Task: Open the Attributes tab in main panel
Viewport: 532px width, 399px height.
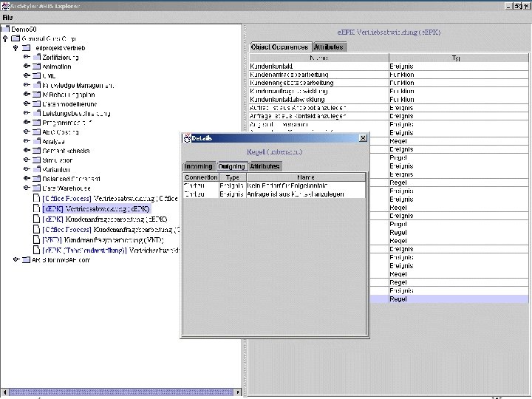Action: (x=328, y=47)
